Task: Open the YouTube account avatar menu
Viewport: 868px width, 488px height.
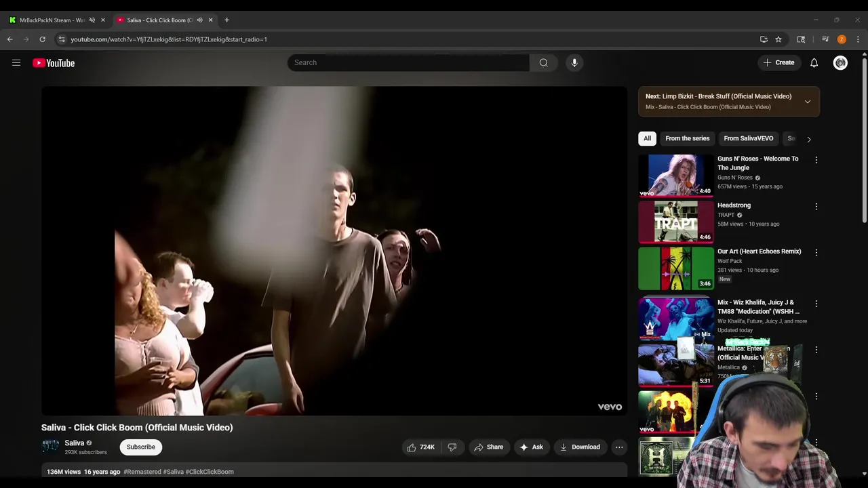Action: click(x=840, y=62)
